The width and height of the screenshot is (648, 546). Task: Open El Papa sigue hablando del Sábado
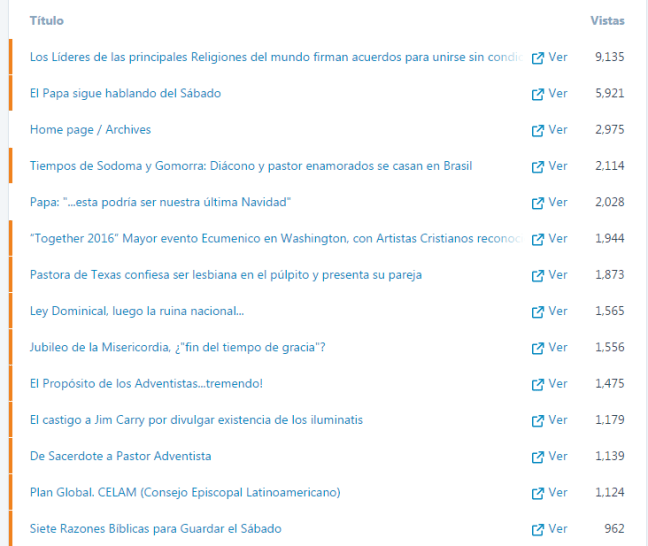(125, 93)
